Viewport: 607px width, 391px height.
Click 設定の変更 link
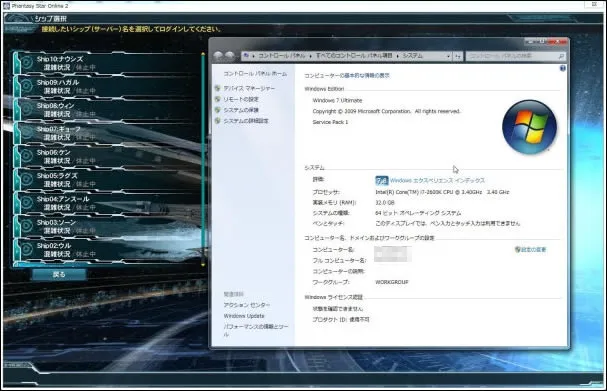(533, 250)
